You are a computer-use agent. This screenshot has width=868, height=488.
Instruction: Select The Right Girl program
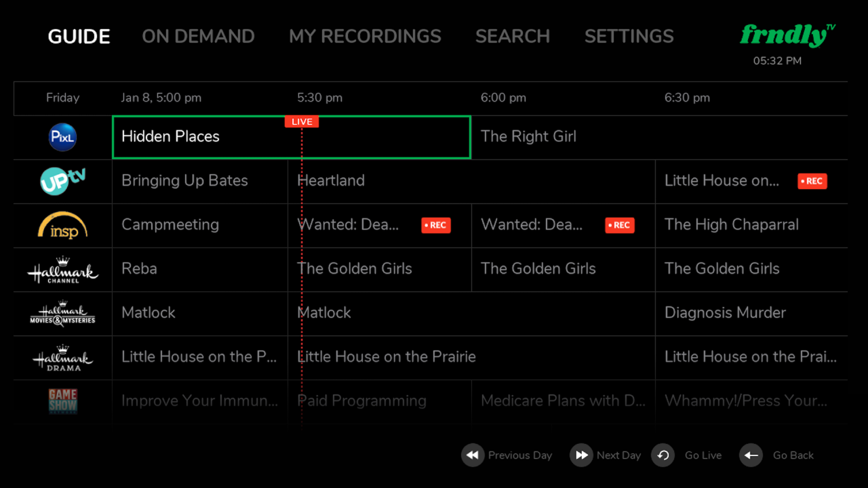coord(659,138)
